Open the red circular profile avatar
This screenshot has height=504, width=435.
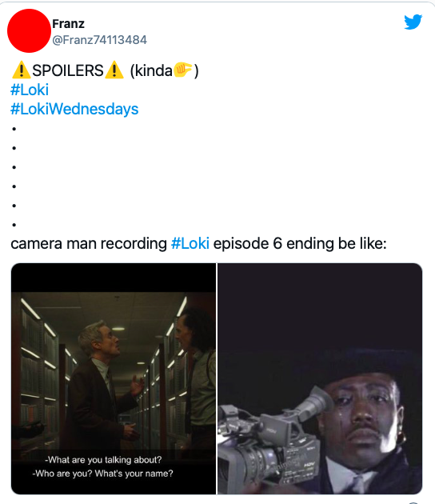click(29, 31)
